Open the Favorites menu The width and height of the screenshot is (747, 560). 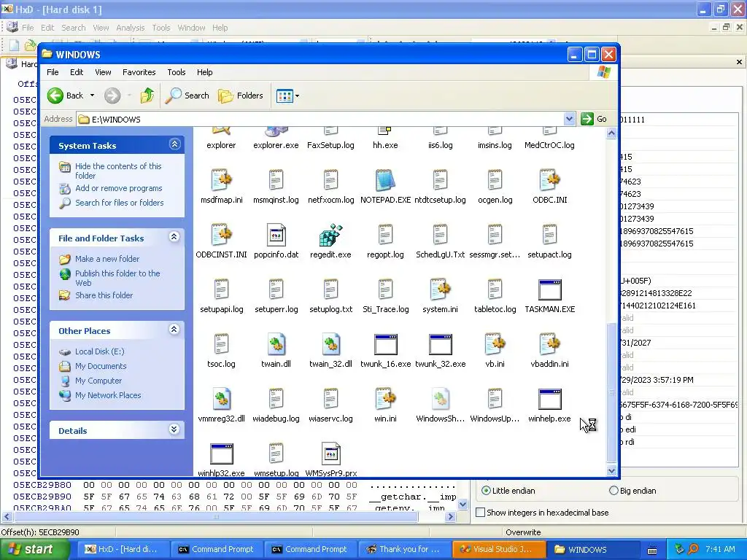(139, 72)
